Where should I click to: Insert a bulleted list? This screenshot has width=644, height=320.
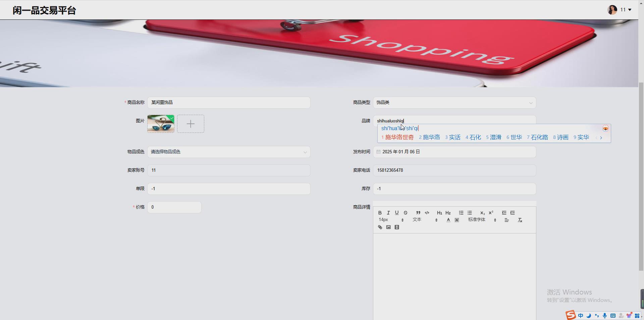[x=470, y=213]
